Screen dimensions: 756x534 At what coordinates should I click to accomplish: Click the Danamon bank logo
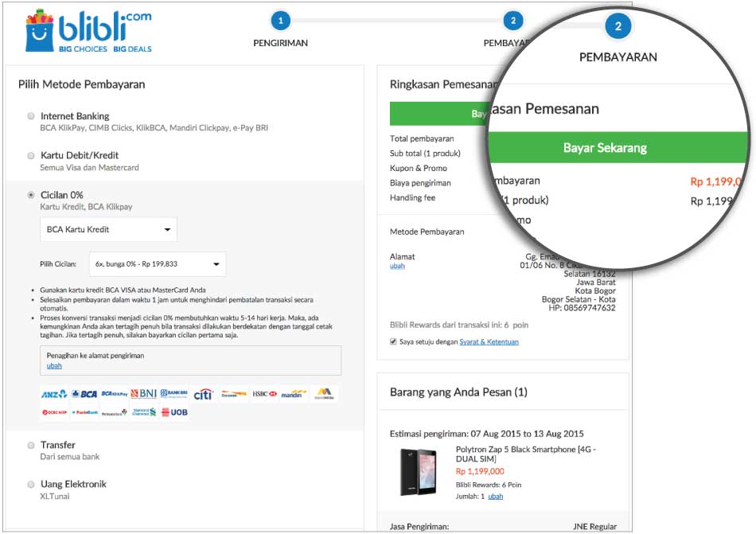pos(234,394)
